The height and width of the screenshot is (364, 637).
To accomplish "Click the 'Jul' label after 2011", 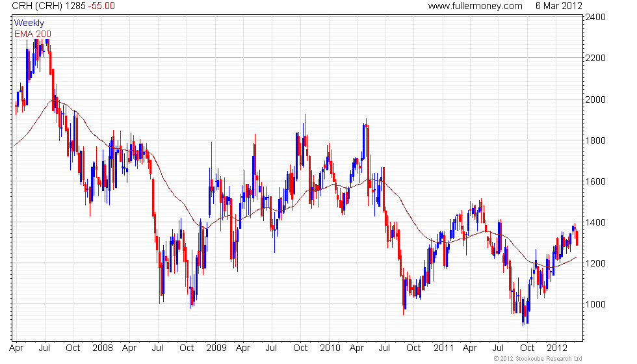I will pyautogui.click(x=498, y=348).
